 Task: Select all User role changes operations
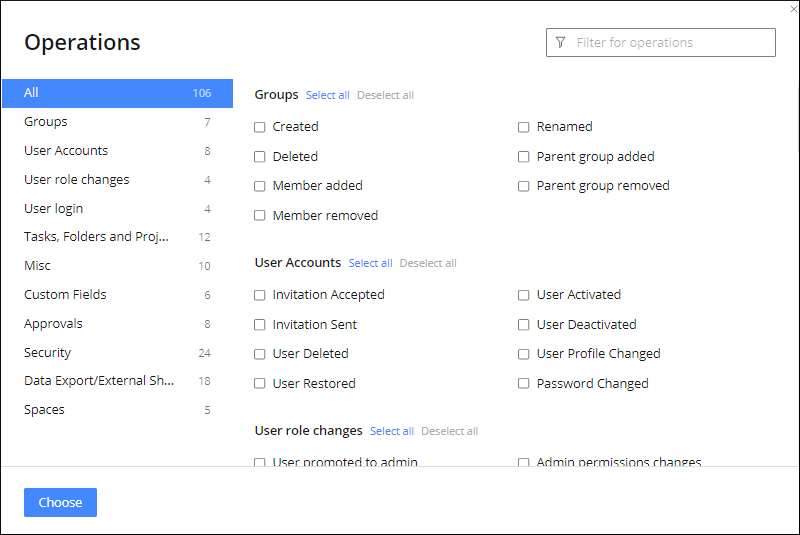tap(391, 432)
